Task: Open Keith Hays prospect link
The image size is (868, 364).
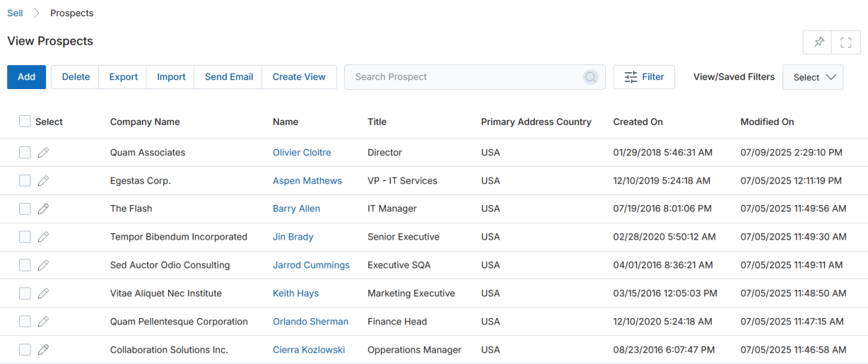Action: point(295,293)
